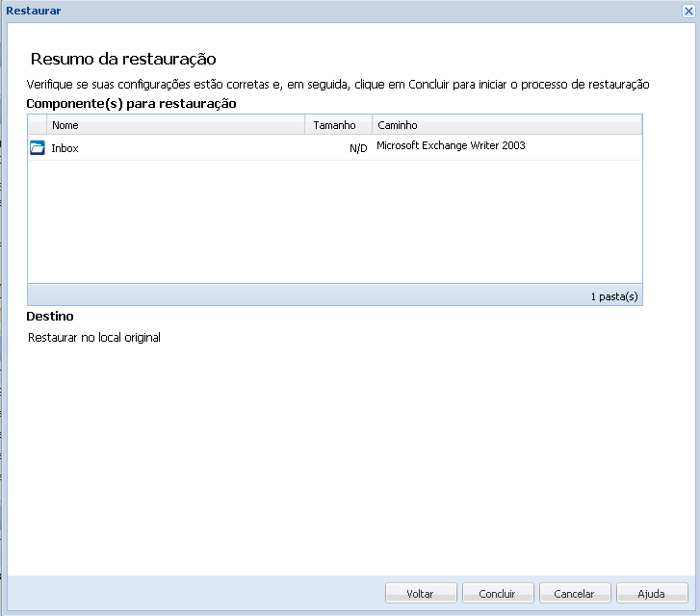Open help via the Ajuda button
The height and width of the screenshot is (616, 700).
pyautogui.click(x=651, y=594)
